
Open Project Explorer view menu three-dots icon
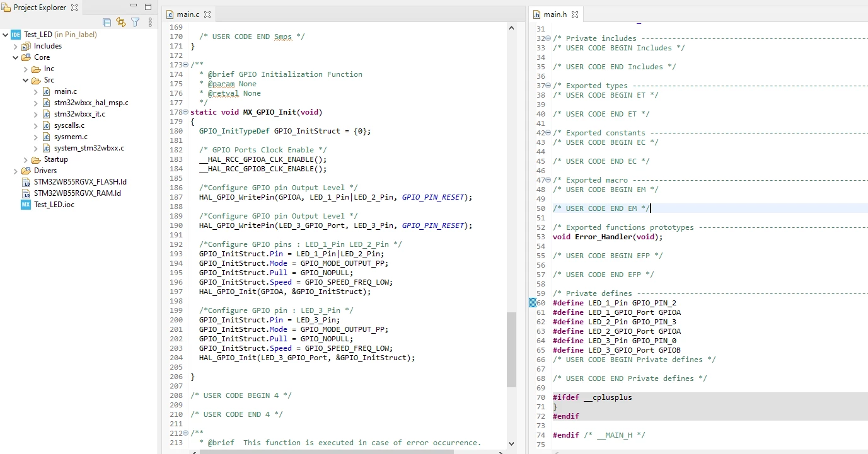pos(150,22)
